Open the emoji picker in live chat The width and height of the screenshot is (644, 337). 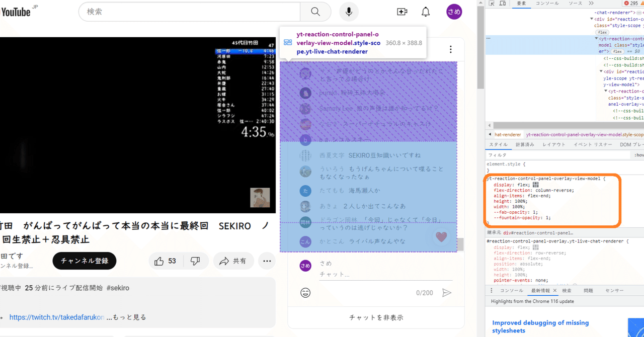click(x=306, y=292)
